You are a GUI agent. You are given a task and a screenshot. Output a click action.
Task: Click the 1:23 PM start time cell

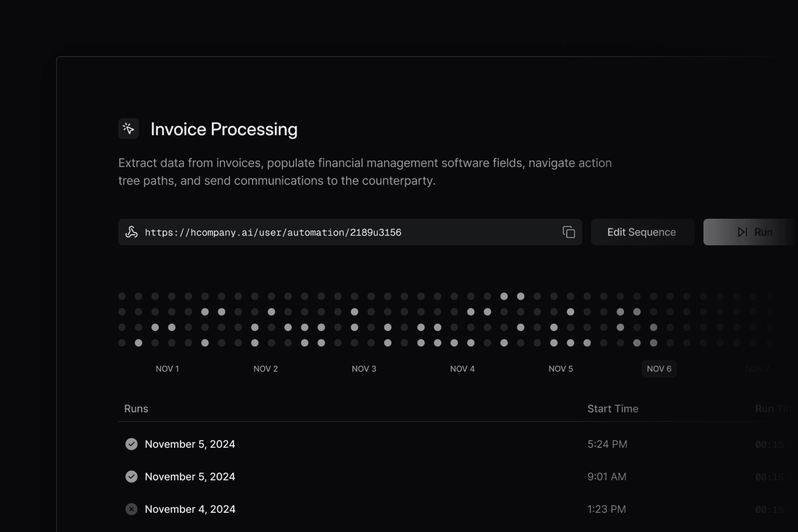607,509
